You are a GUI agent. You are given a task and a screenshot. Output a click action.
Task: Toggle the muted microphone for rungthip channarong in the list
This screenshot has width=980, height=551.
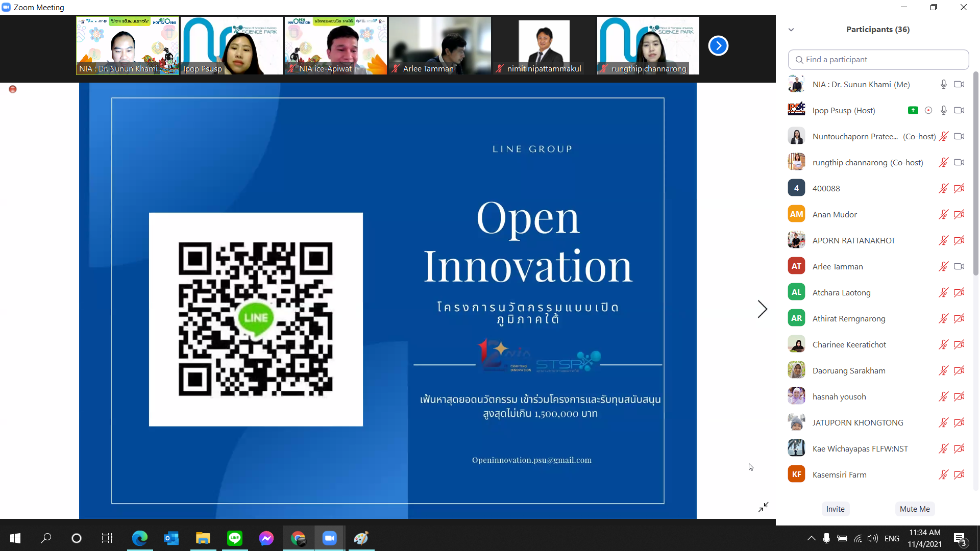pos(943,162)
